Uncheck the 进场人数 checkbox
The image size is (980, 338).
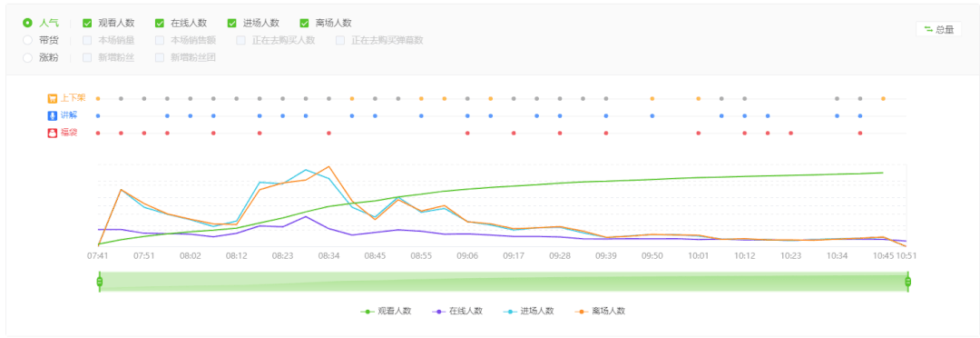click(232, 23)
